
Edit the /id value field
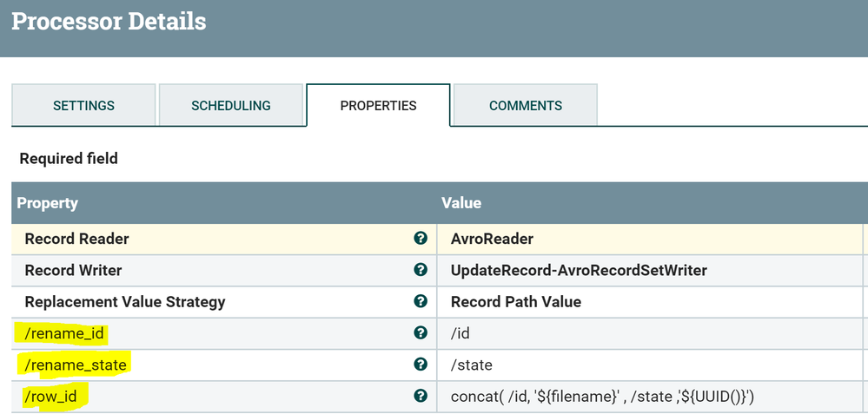point(463,333)
